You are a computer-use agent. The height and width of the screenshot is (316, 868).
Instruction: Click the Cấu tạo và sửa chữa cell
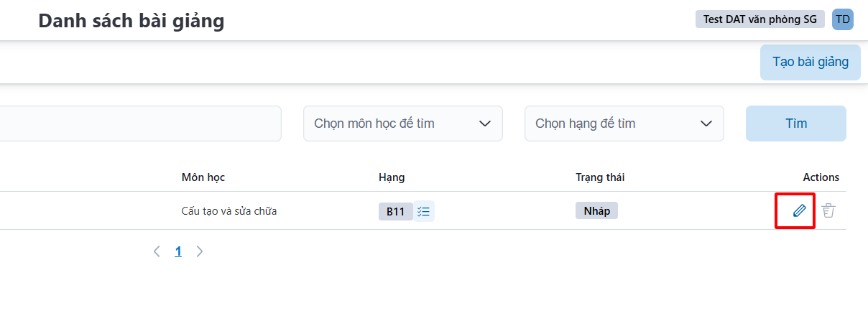pyautogui.click(x=229, y=211)
